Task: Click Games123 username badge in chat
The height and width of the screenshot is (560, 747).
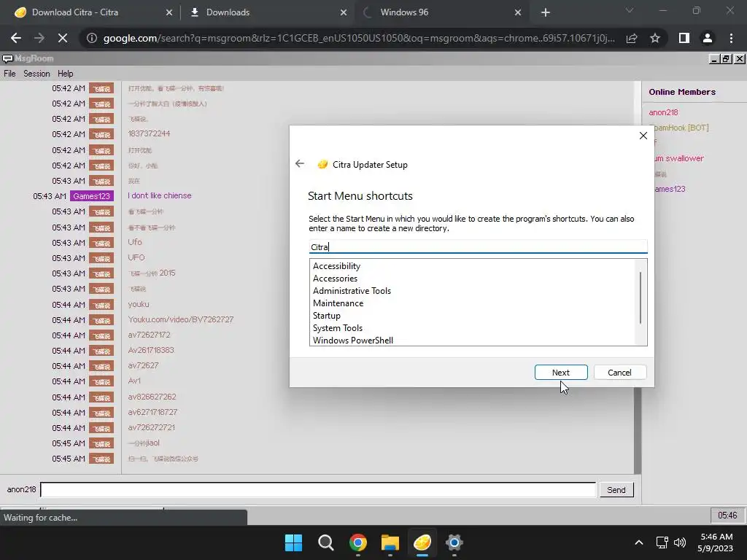Action: (91, 195)
